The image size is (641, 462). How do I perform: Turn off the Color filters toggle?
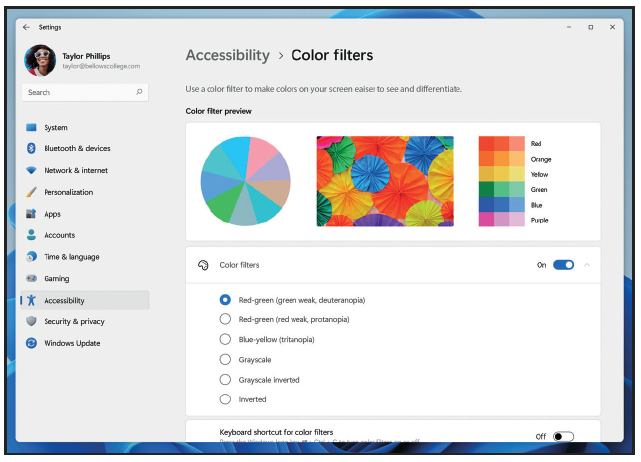coord(563,265)
